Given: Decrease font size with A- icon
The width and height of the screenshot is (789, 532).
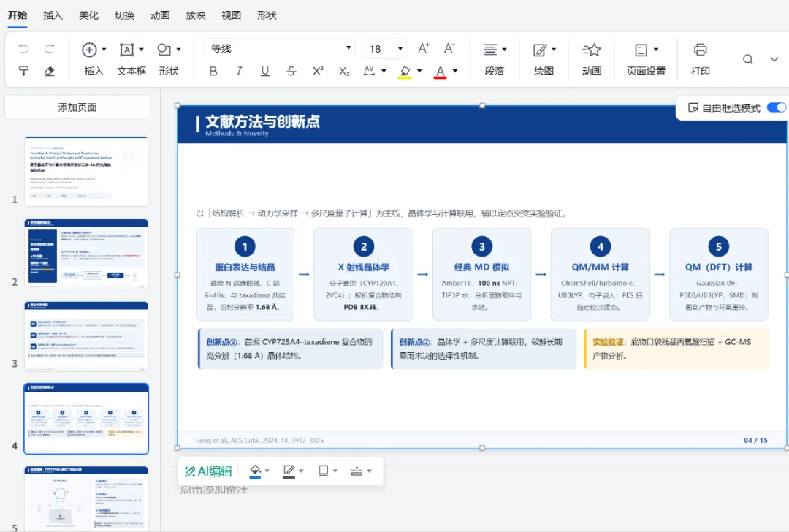Looking at the screenshot, I should [x=449, y=48].
